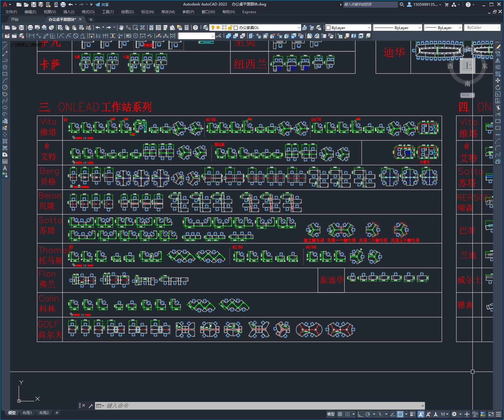Click 上 face of ViewCube

pyautogui.click(x=467, y=66)
